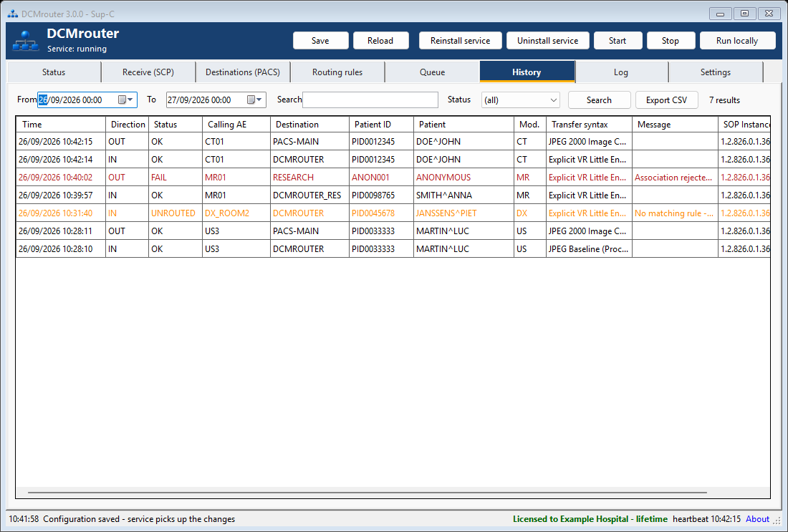Click the Configuration saved status message

tap(139, 519)
